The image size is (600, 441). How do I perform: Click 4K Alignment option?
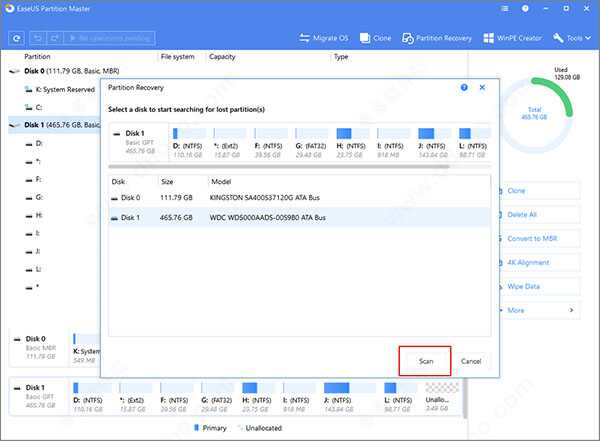tap(539, 262)
